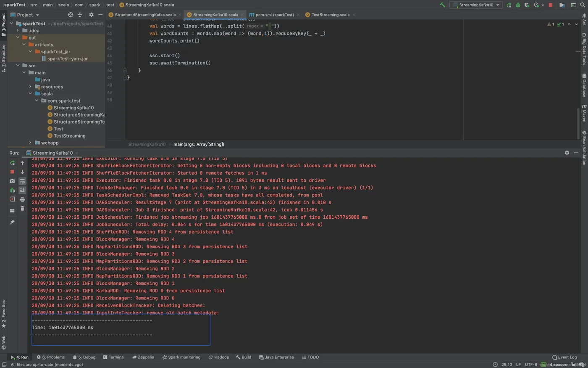The height and width of the screenshot is (368, 588).
Task: Collapse the sparkTest_jar folder
Action: click(x=30, y=52)
